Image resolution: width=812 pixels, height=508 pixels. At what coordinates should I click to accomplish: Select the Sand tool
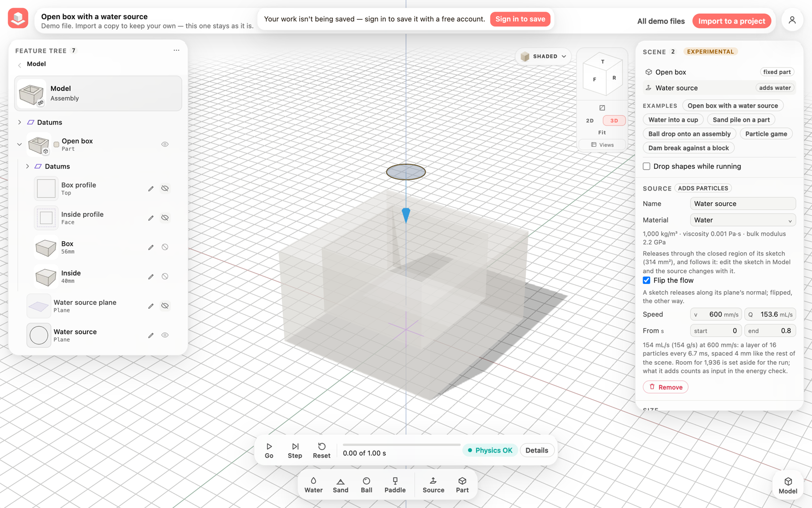pos(341,485)
